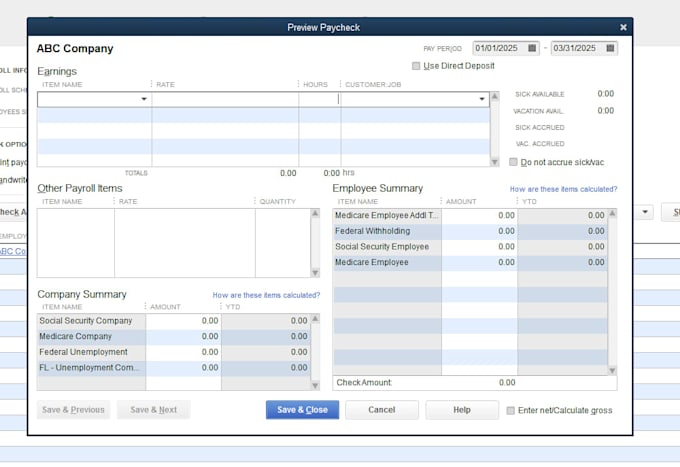Screen dimensions: 680x467
Task: Click Other Payroll Items scroll down arrow
Action: click(x=315, y=273)
